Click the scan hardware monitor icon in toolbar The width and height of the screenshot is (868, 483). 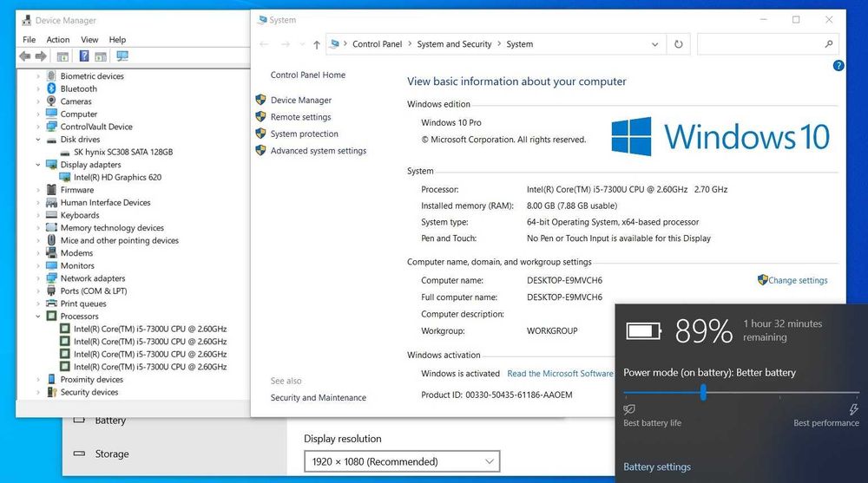pos(122,56)
